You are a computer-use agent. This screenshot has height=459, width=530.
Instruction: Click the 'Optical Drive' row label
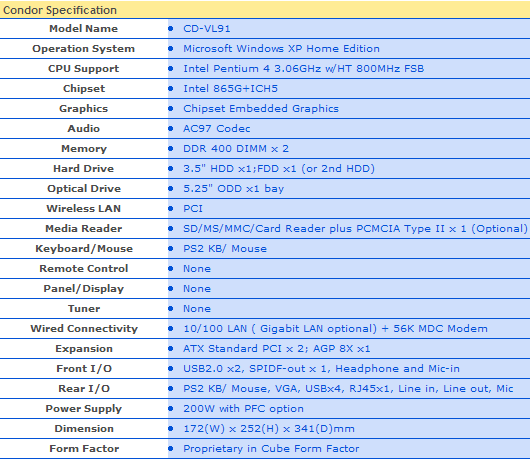click(84, 189)
